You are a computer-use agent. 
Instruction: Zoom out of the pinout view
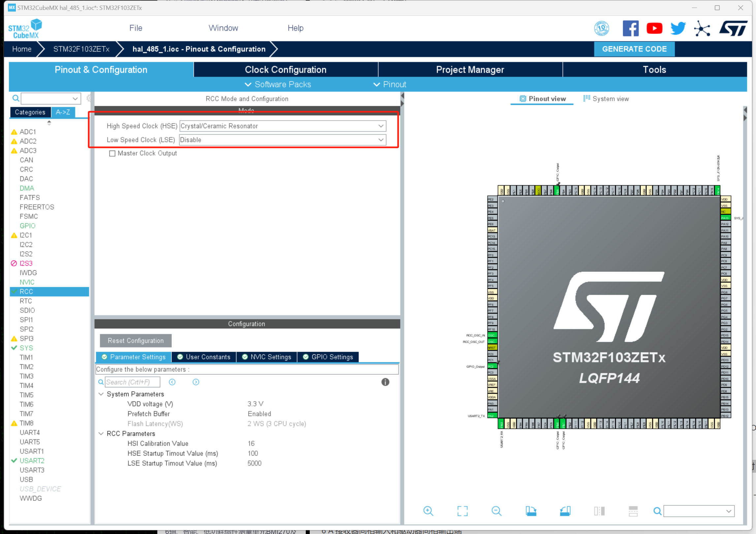496,511
